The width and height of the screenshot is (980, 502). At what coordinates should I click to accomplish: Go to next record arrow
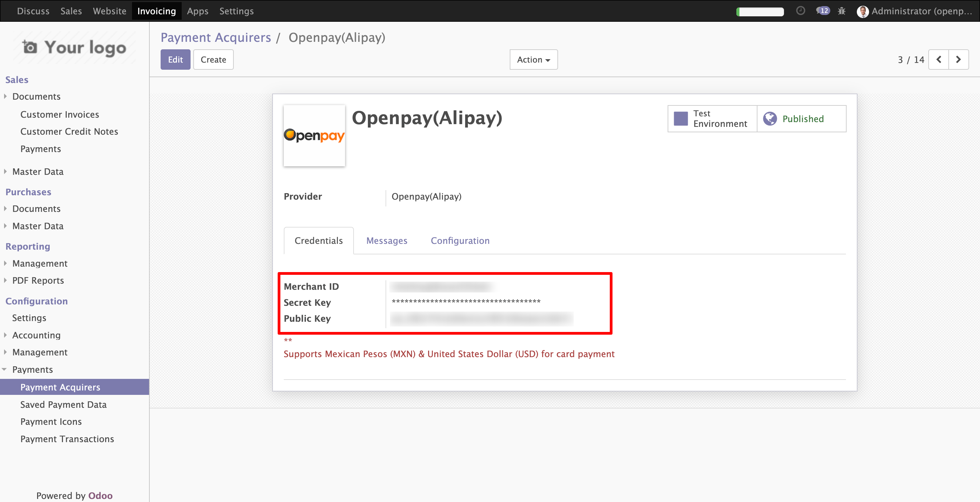pos(958,60)
